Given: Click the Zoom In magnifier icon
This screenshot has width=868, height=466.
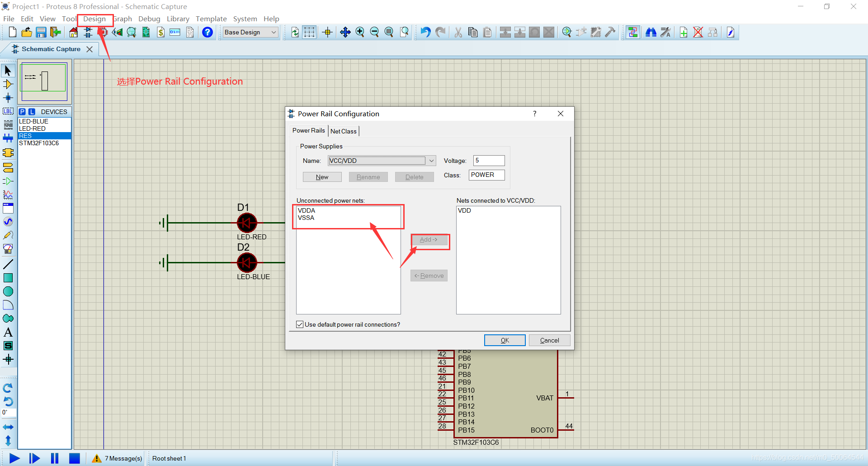Looking at the screenshot, I should point(360,32).
